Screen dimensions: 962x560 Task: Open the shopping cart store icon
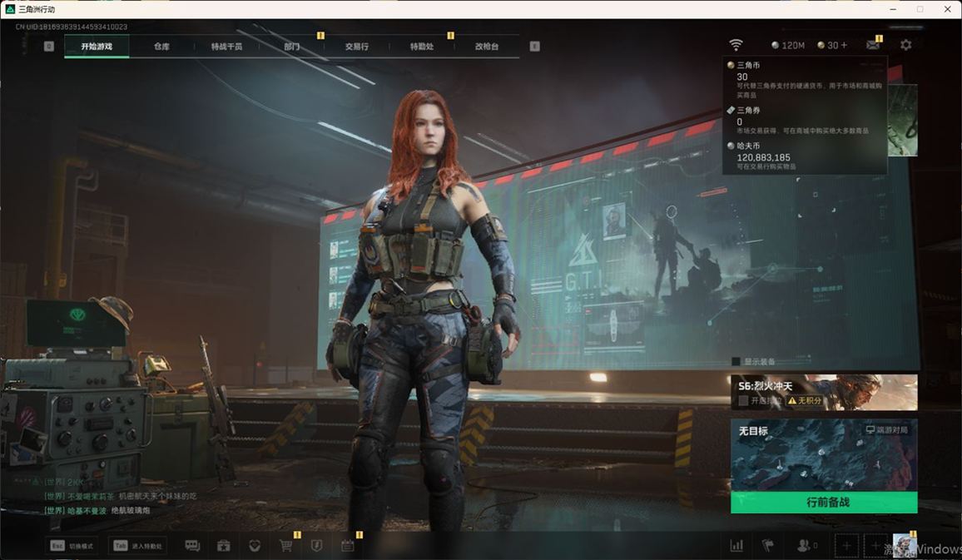(286, 546)
